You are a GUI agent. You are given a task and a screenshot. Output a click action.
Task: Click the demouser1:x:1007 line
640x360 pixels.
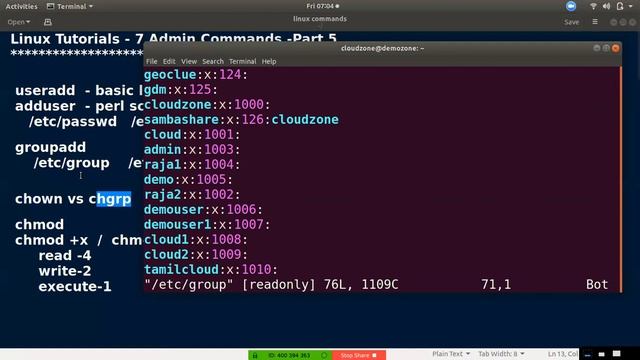(207, 224)
